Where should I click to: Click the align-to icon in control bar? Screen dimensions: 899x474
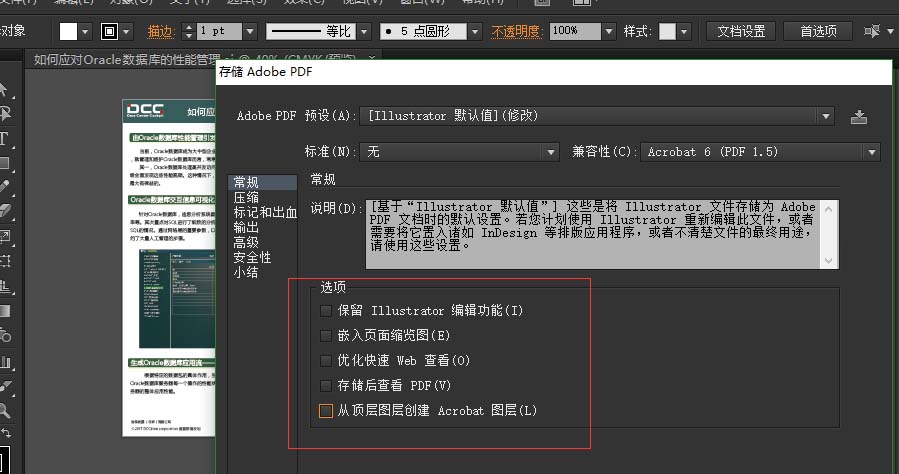[872, 31]
